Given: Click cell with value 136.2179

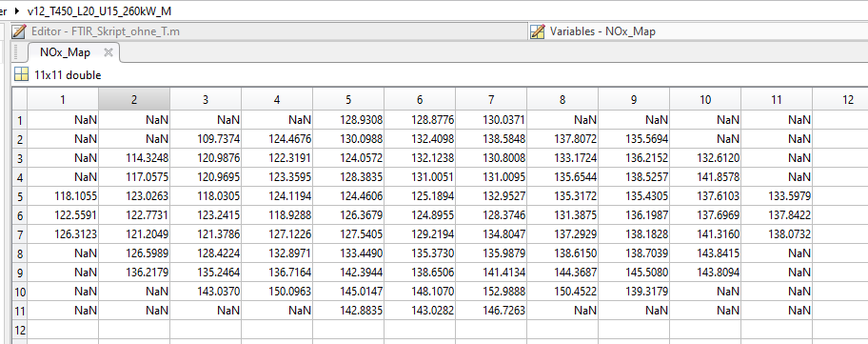Looking at the screenshot, I should pos(134,273).
